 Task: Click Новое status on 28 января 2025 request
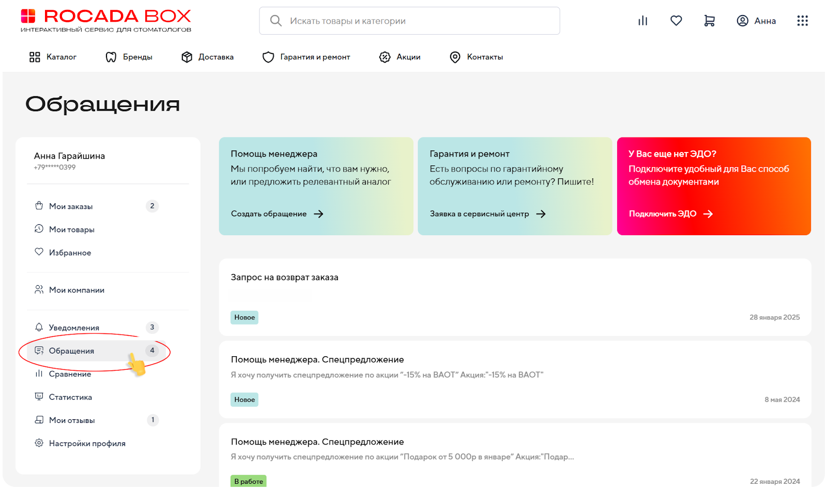click(244, 317)
